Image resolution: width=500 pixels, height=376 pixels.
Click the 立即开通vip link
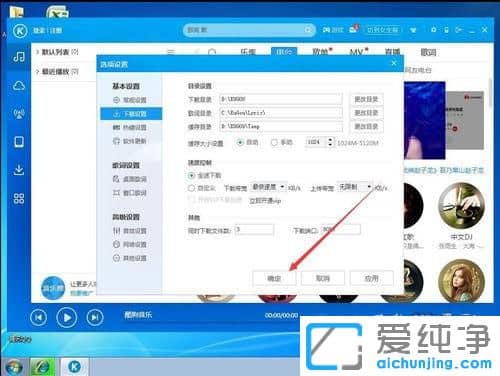(x=265, y=201)
